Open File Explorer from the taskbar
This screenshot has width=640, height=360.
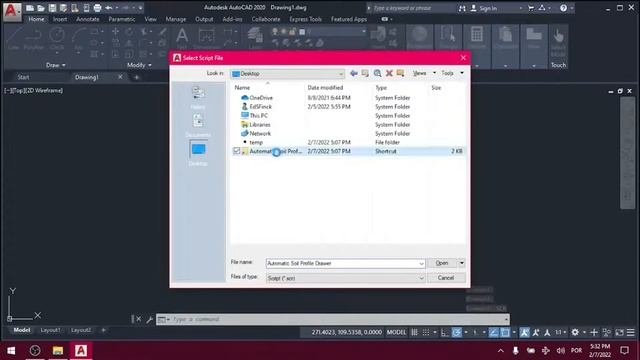pyautogui.click(x=58, y=350)
